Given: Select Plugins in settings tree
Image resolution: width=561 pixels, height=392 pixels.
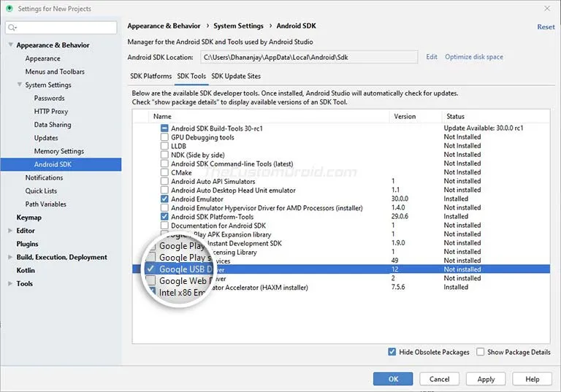Looking at the screenshot, I should click(x=27, y=244).
